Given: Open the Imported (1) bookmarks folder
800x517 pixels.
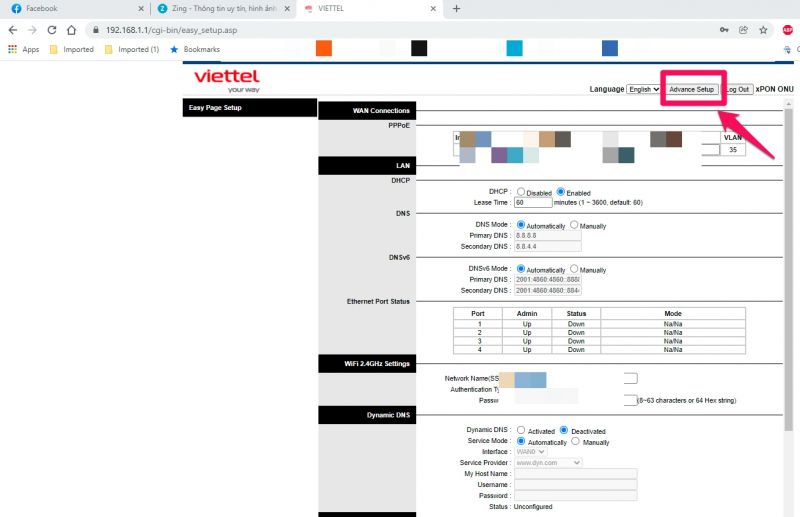Looking at the screenshot, I should [132, 50].
